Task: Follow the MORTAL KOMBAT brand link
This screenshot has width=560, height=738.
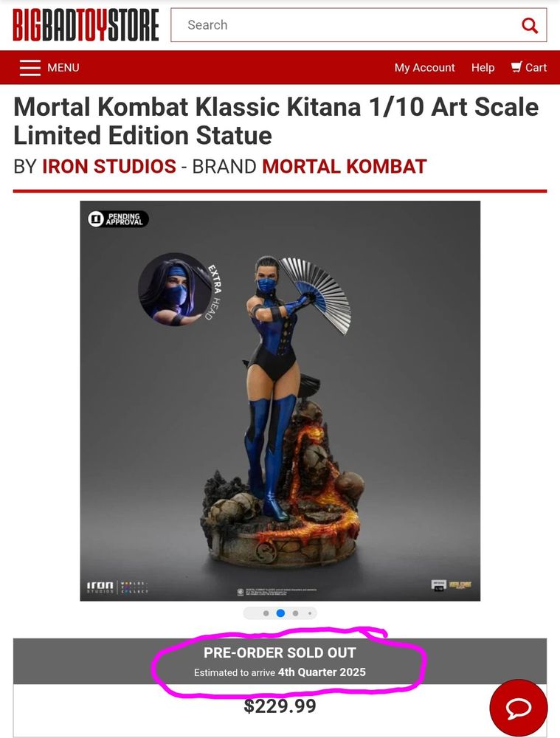Action: tap(345, 167)
